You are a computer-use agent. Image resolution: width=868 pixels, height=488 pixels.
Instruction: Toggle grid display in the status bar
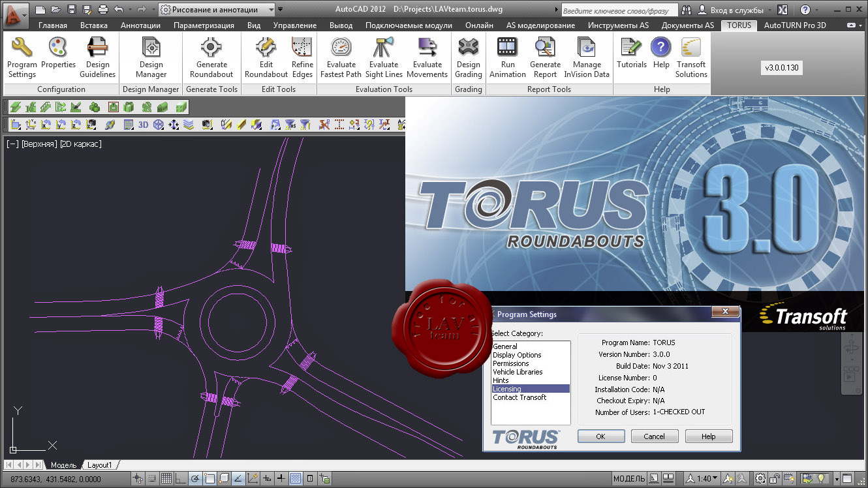coord(166,479)
